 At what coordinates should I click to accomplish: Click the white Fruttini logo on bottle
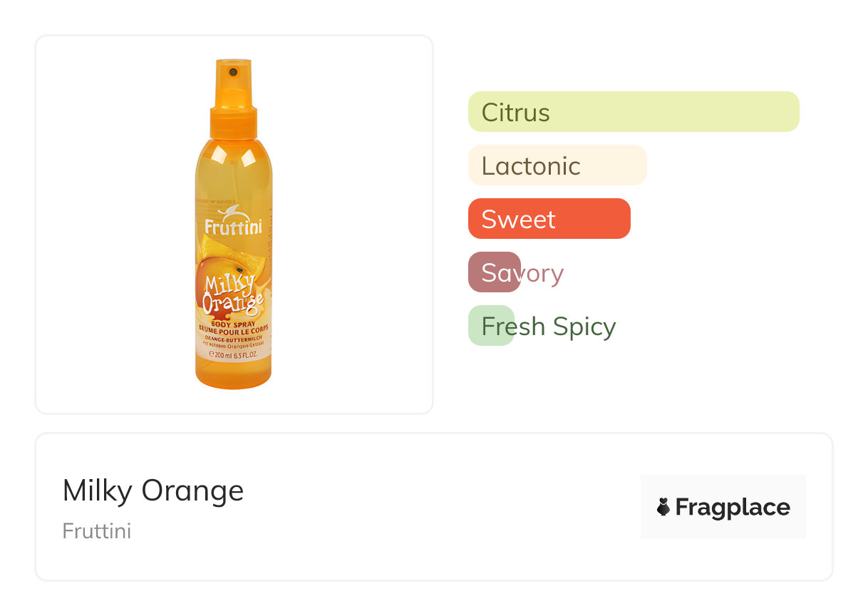[x=233, y=227]
